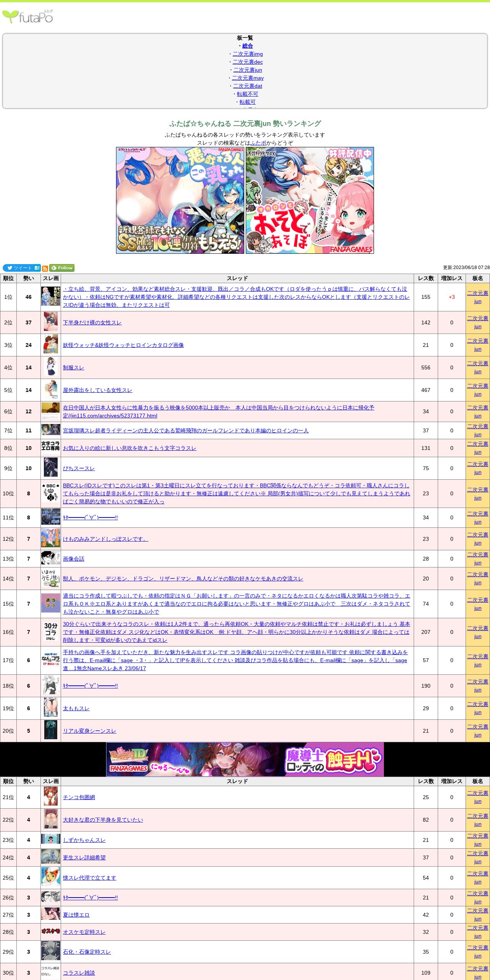Open the 天啓パラドクスX banner ad
The image size is (490, 980).
tap(310, 200)
